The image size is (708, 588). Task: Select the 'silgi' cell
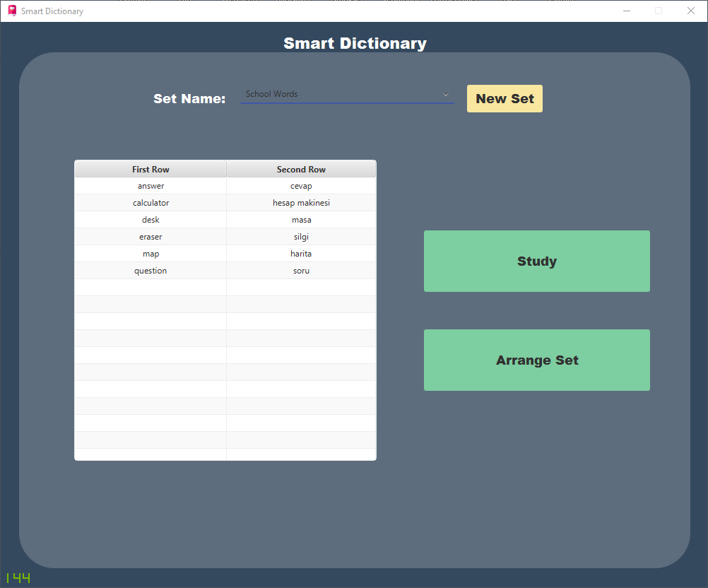301,237
